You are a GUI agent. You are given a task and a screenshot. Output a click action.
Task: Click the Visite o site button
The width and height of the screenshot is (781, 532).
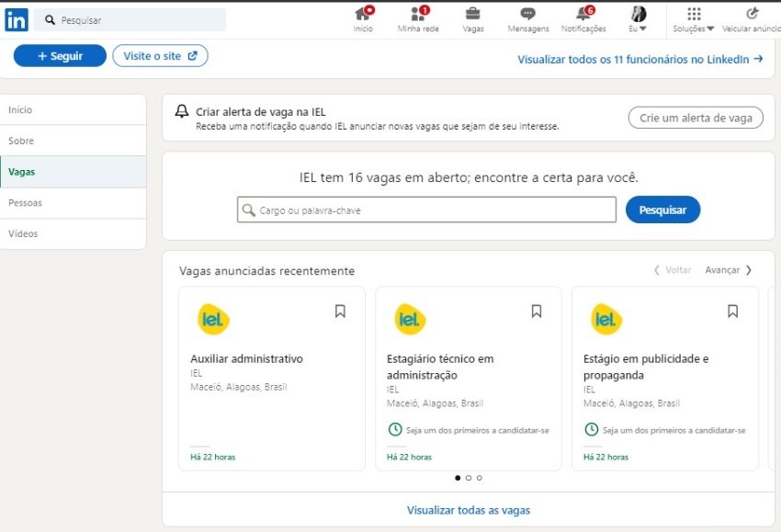pyautogui.click(x=160, y=56)
